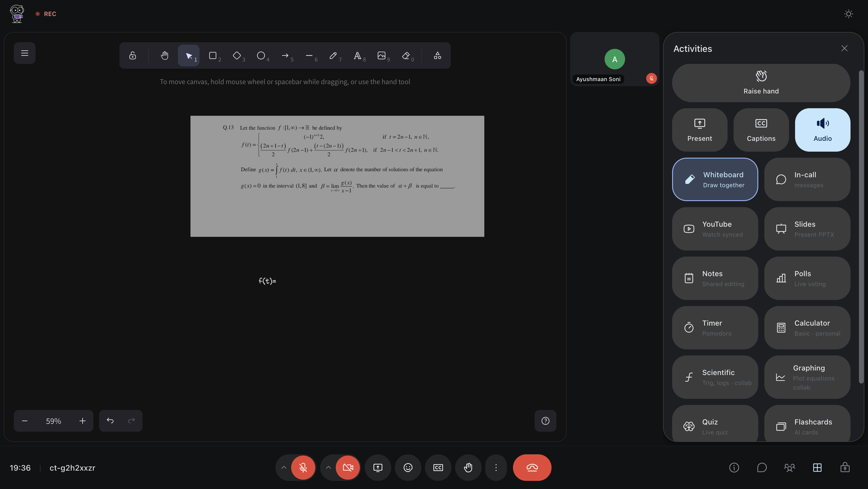Select the Insert image tool
This screenshot has width=868, height=489.
(382, 55)
